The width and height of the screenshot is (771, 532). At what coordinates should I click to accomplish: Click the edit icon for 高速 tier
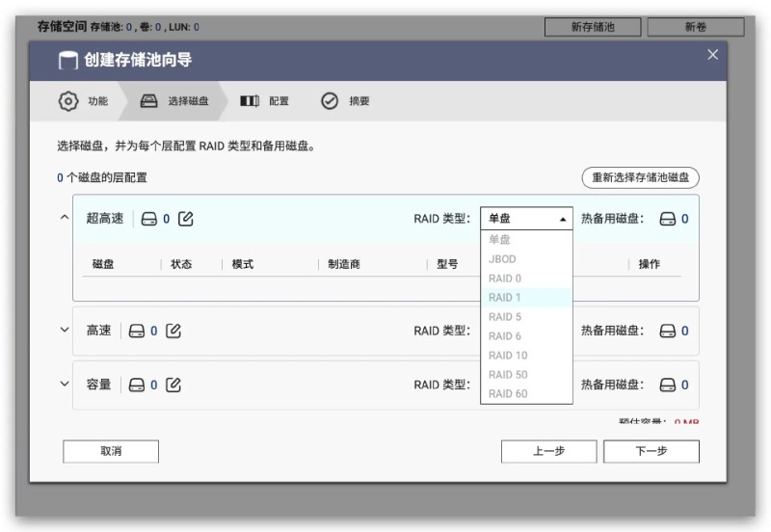[173, 331]
